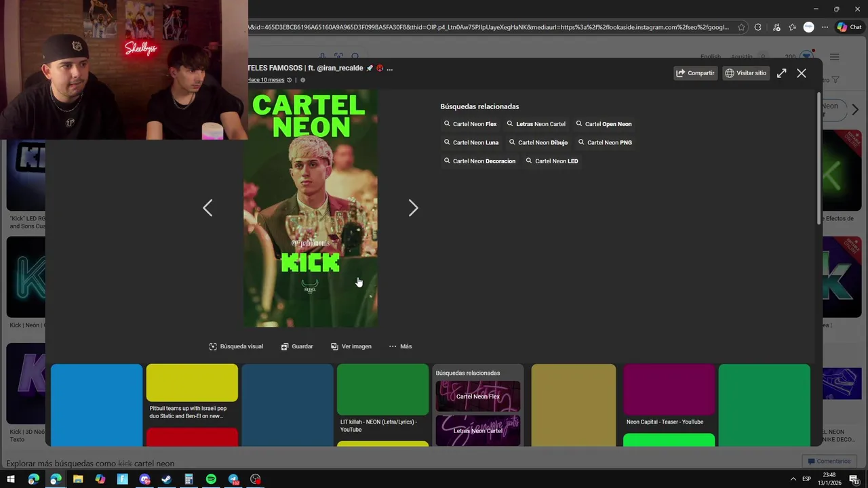
Task: Search related Cartel Open Neon
Action: point(604,124)
